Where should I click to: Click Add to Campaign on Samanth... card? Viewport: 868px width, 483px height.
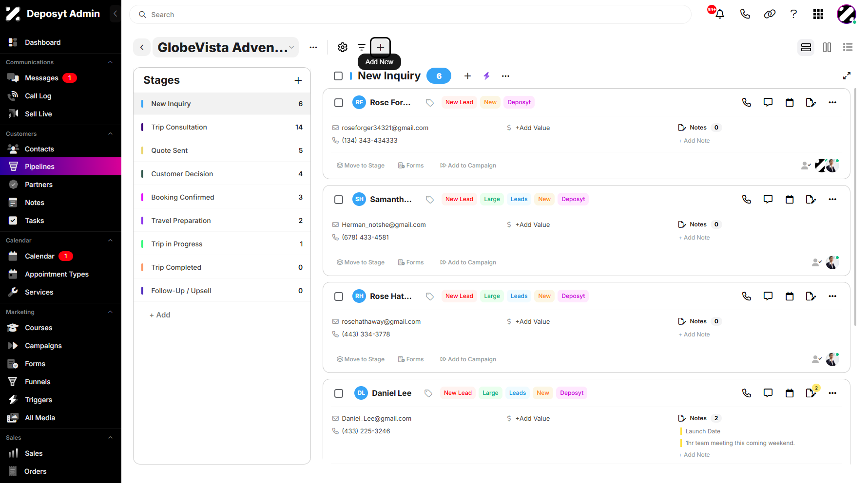[x=468, y=262]
